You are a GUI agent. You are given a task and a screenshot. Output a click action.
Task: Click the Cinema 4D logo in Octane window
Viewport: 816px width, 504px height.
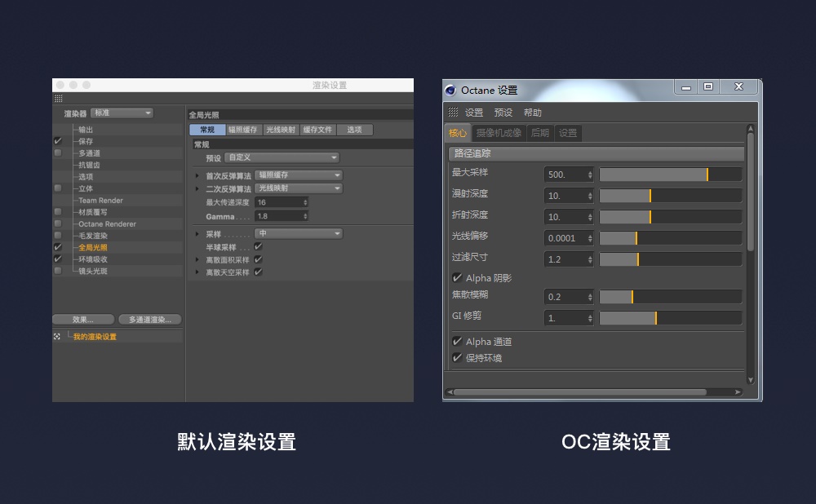(450, 90)
